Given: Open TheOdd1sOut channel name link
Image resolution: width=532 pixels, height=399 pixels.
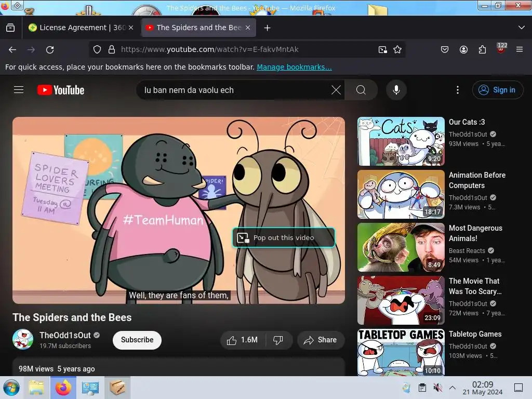Looking at the screenshot, I should click(65, 335).
